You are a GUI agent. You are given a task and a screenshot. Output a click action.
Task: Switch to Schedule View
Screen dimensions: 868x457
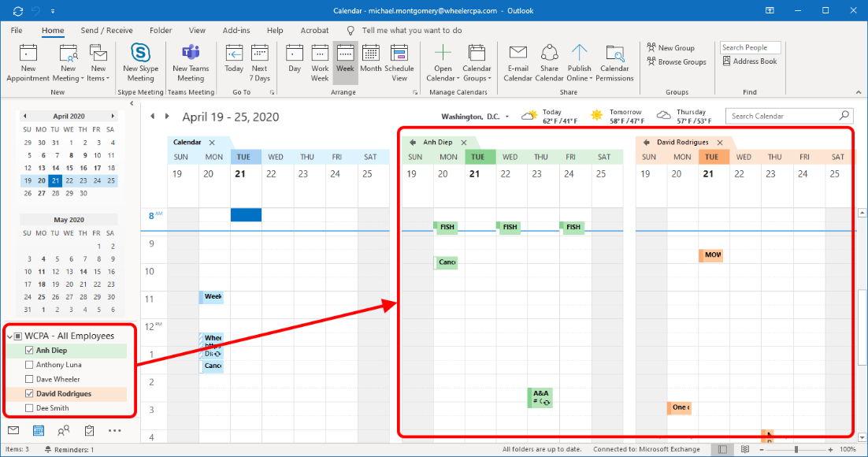point(399,63)
